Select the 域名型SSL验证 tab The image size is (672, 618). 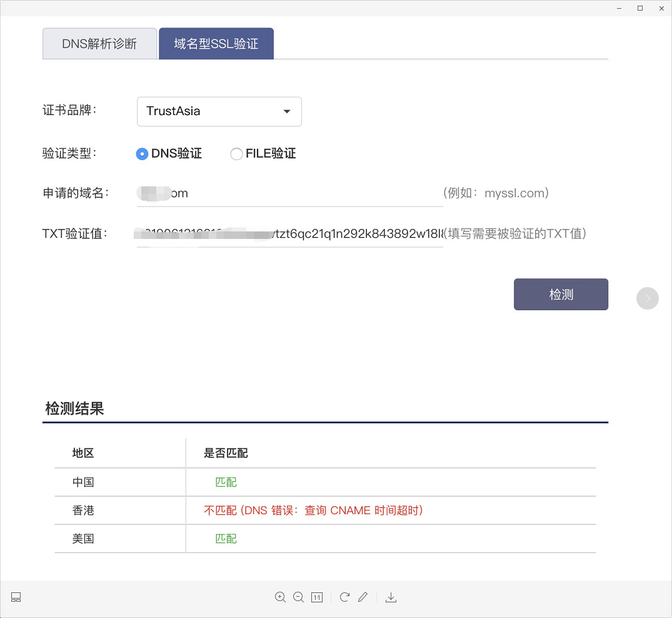pyautogui.click(x=216, y=43)
